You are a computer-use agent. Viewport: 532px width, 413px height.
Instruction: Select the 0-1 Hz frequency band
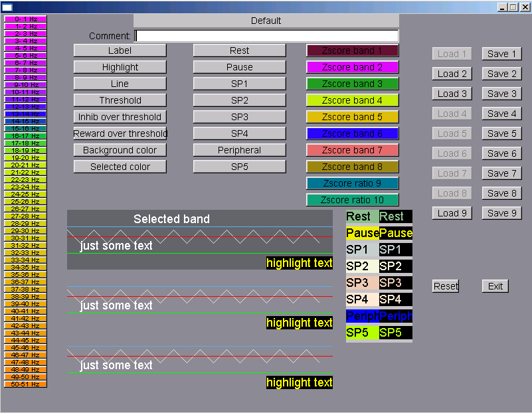tap(25, 19)
